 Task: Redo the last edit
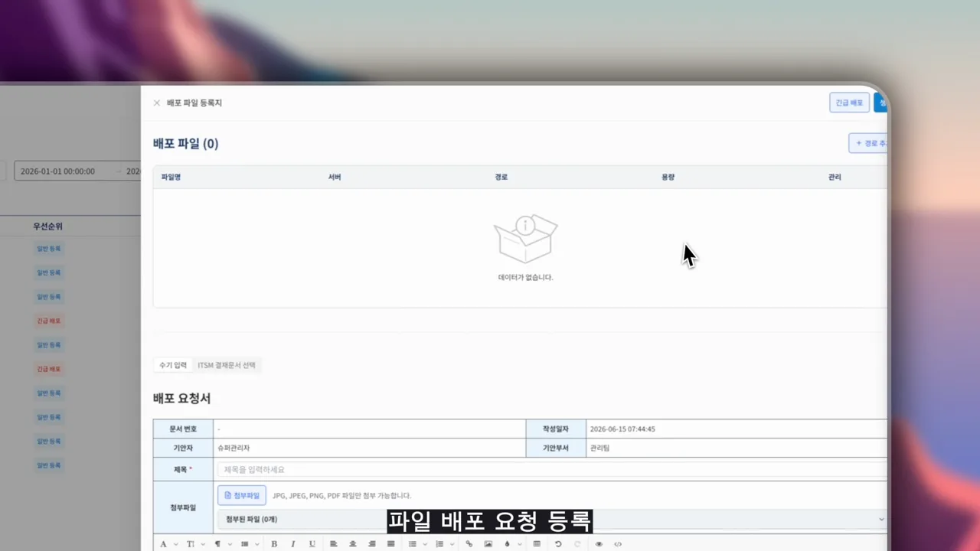point(577,544)
